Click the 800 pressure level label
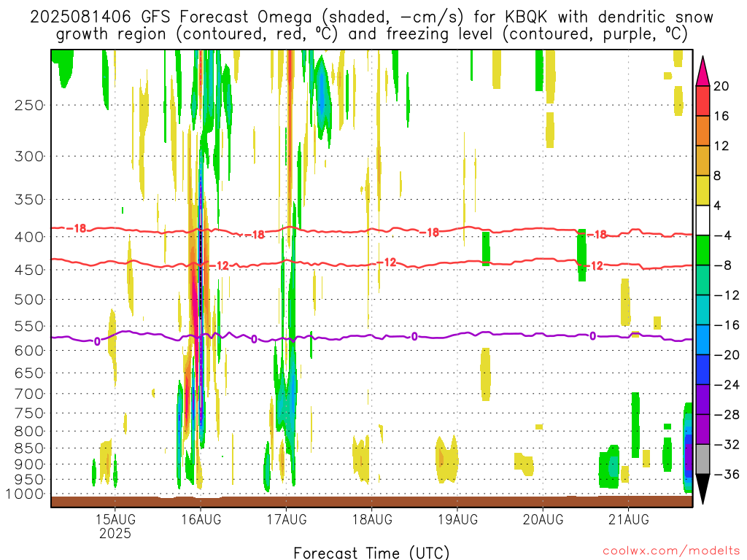Screen dimensions: 747x560 click(x=29, y=432)
